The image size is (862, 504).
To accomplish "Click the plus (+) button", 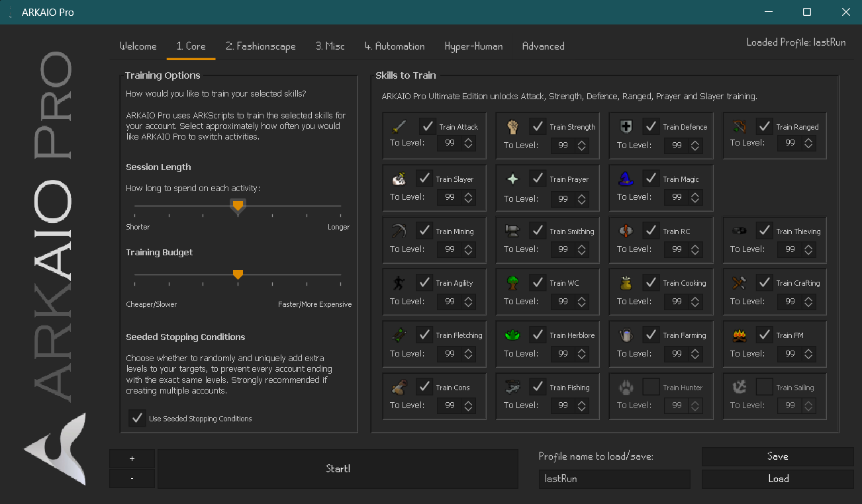I will tap(132, 458).
